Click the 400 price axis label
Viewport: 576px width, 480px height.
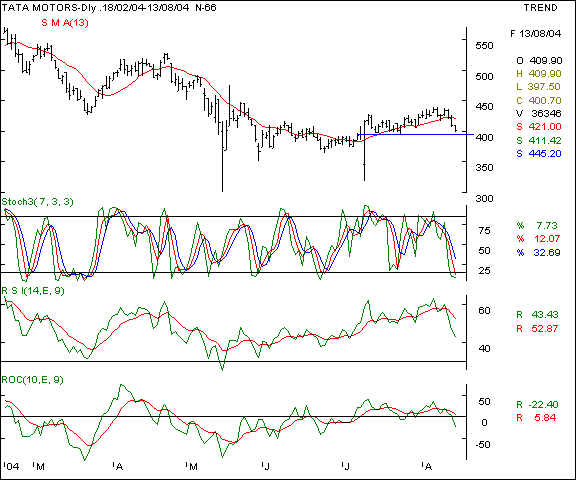(x=484, y=137)
